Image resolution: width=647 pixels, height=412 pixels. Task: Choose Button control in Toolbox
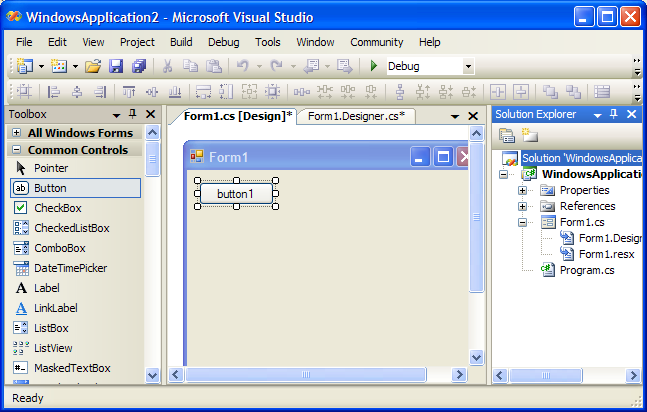tap(76, 188)
